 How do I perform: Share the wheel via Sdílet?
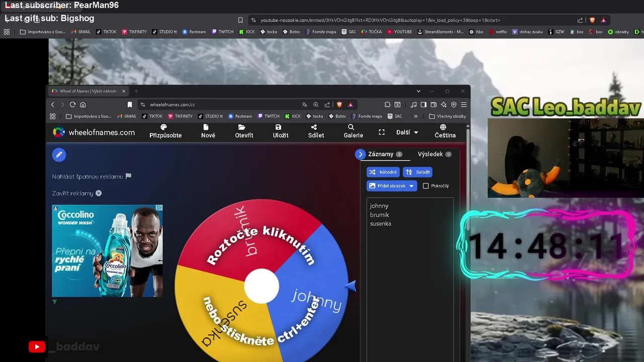tap(316, 131)
